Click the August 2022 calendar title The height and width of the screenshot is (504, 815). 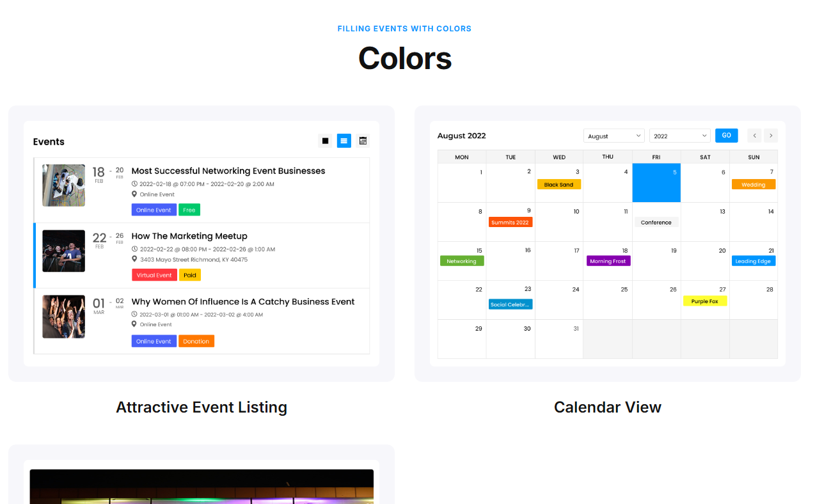[462, 136]
